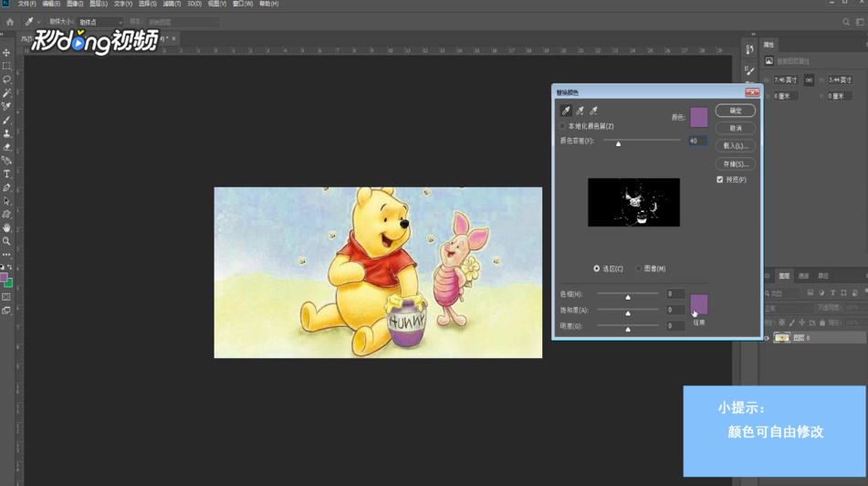
Task: Filter layers by type (T) icon
Action: [x=832, y=292]
